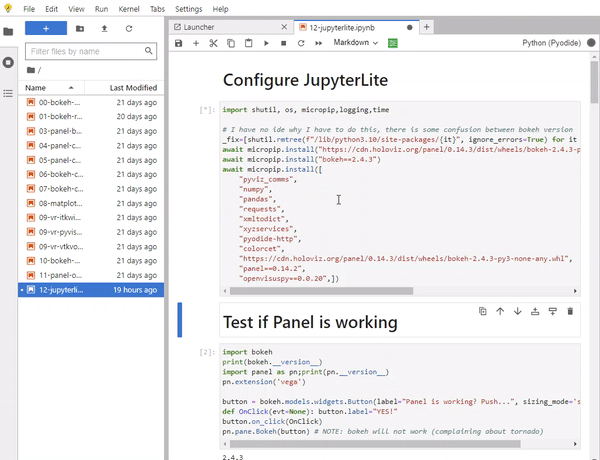Select file 08-matplot... in list
The width and height of the screenshot is (600, 460).
point(91,203)
